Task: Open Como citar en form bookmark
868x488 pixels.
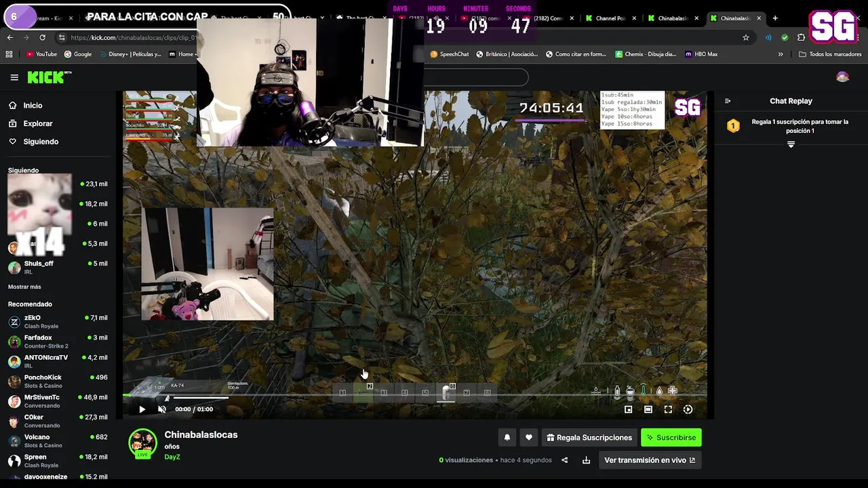Action: pos(576,54)
